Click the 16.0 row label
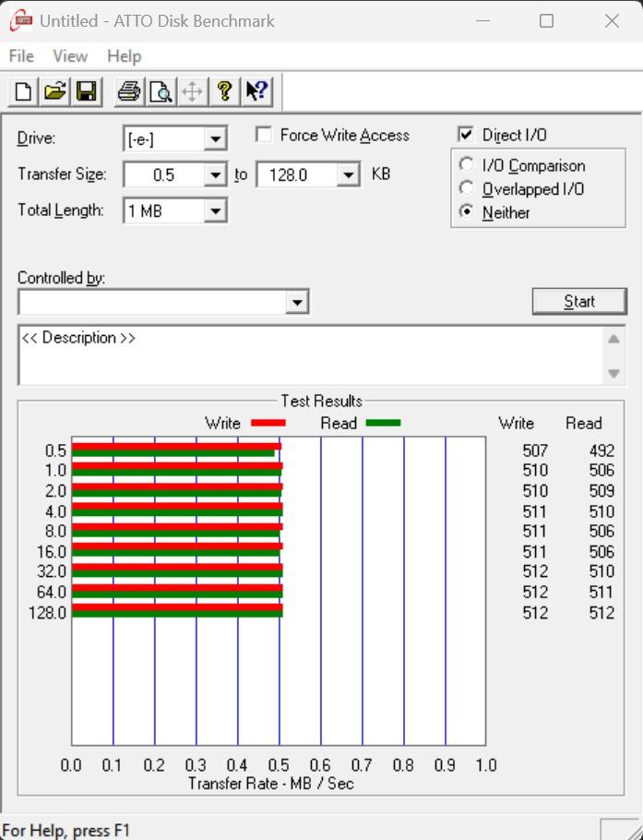Image resolution: width=643 pixels, height=840 pixels. (52, 552)
